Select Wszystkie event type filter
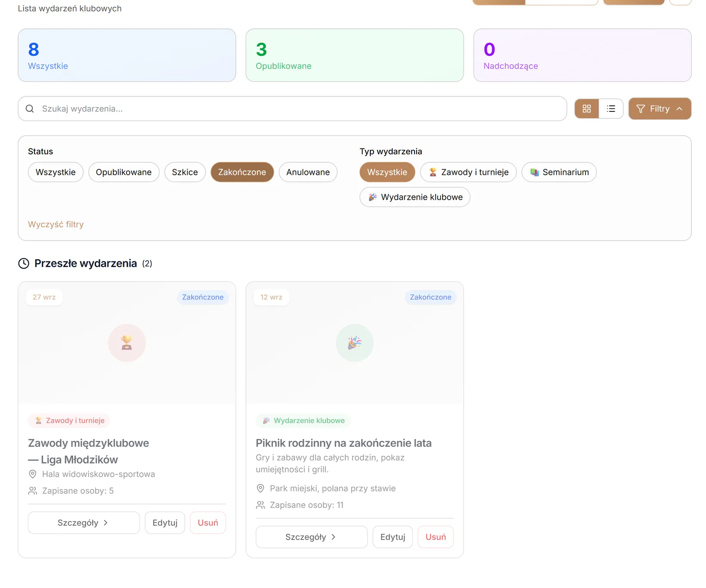706x588 pixels. pos(387,172)
